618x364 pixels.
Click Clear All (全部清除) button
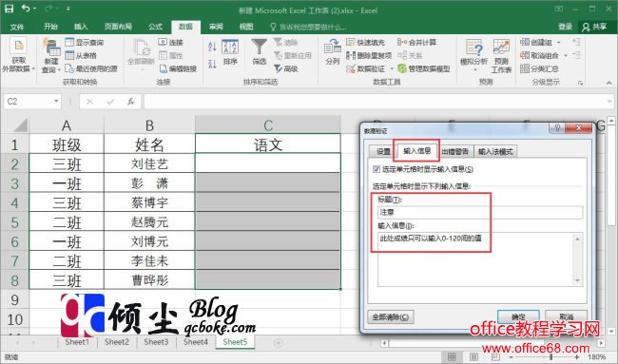pyautogui.click(x=391, y=316)
